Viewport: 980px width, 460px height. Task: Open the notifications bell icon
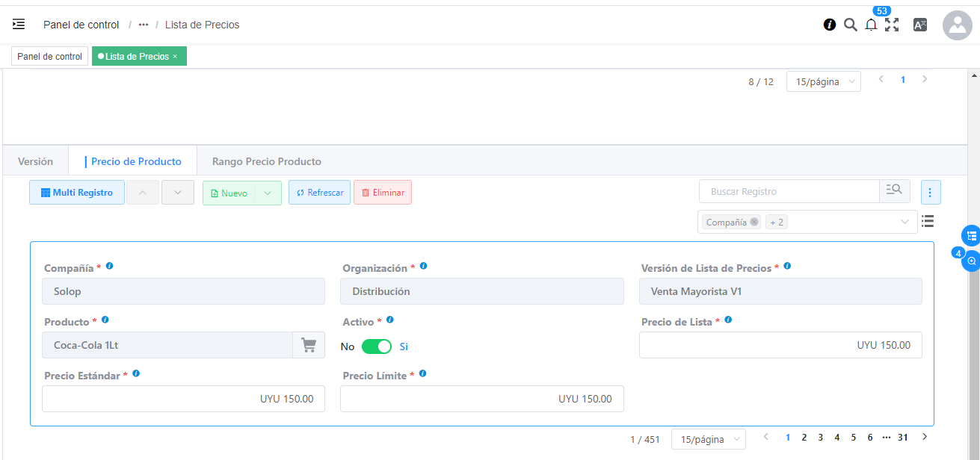click(871, 25)
